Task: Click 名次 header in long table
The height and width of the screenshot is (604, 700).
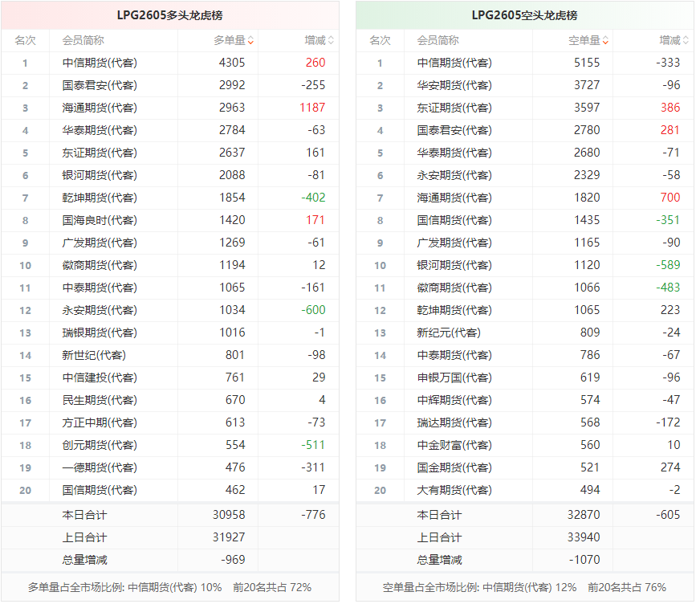Action: pyautogui.click(x=25, y=41)
